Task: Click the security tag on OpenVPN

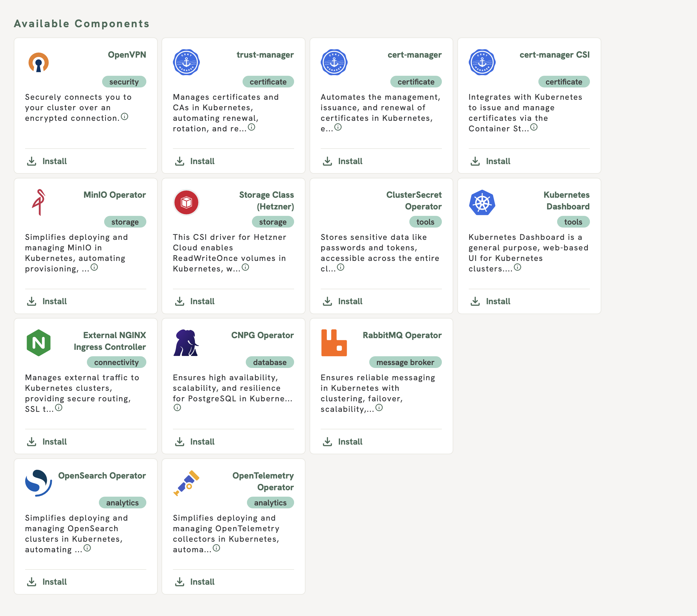Action: click(x=124, y=82)
